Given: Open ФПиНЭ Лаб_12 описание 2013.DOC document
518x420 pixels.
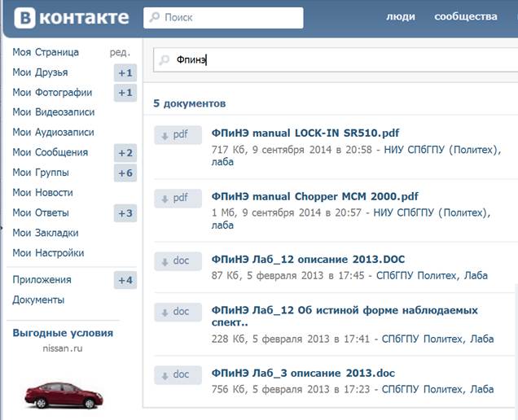Looking at the screenshot, I should tap(308, 259).
